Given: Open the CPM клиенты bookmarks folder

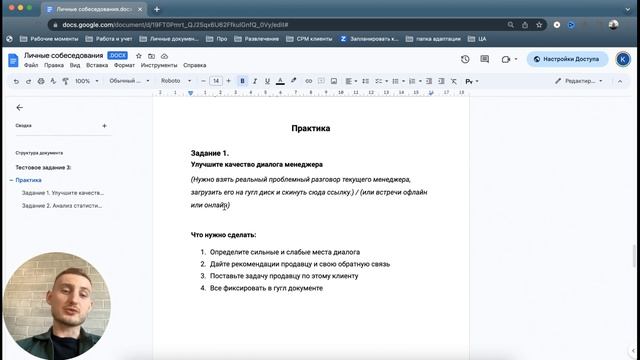Looking at the screenshot, I should coord(309,39).
